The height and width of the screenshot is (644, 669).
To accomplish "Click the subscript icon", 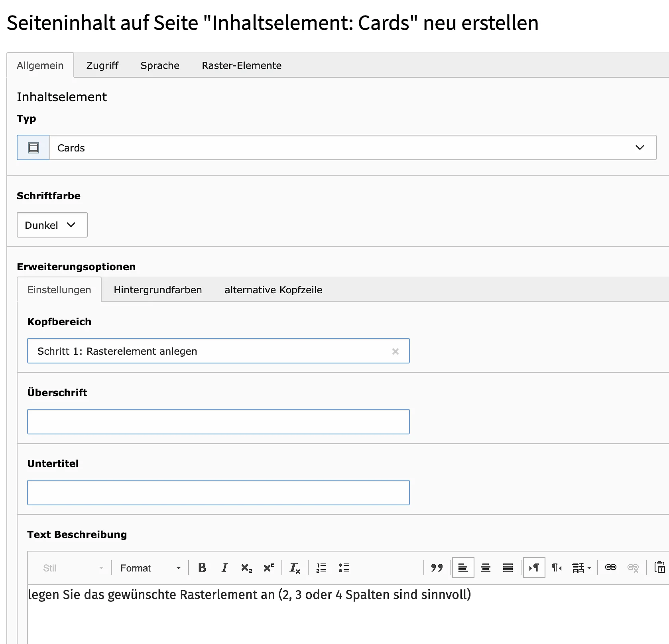I will [247, 567].
